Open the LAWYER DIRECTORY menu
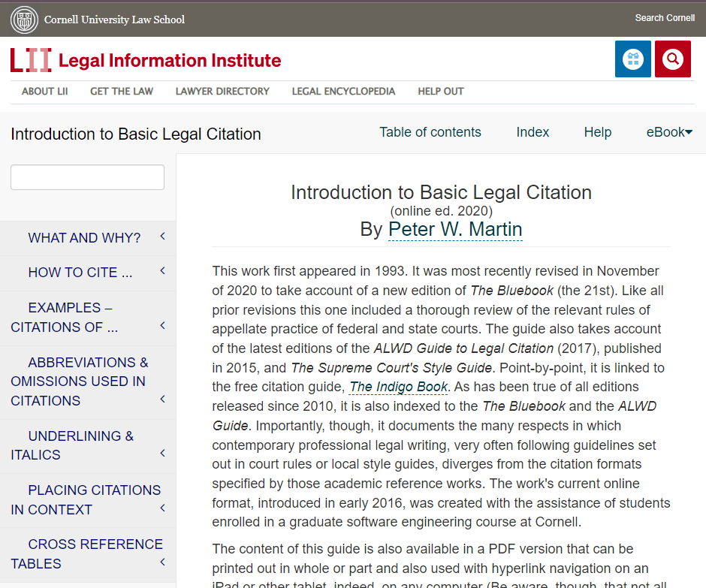The height and width of the screenshot is (588, 706). coord(222,91)
